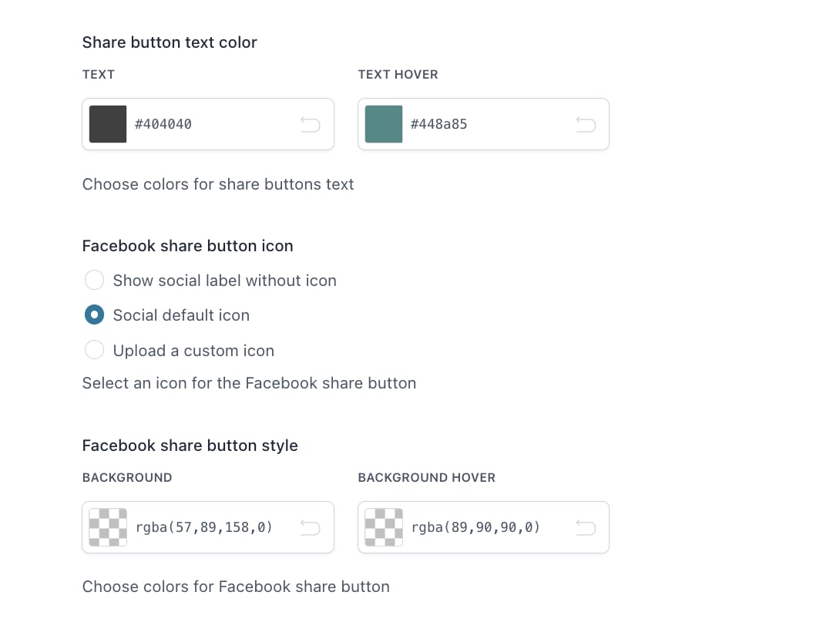840x629 pixels.
Task: Choose the 'Upload a custom icon' radio option
Action: (94, 350)
